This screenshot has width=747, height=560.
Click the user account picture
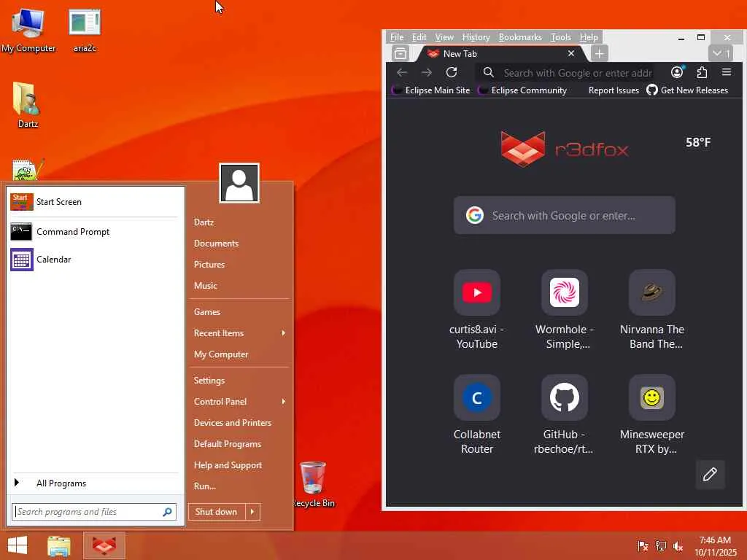click(239, 183)
